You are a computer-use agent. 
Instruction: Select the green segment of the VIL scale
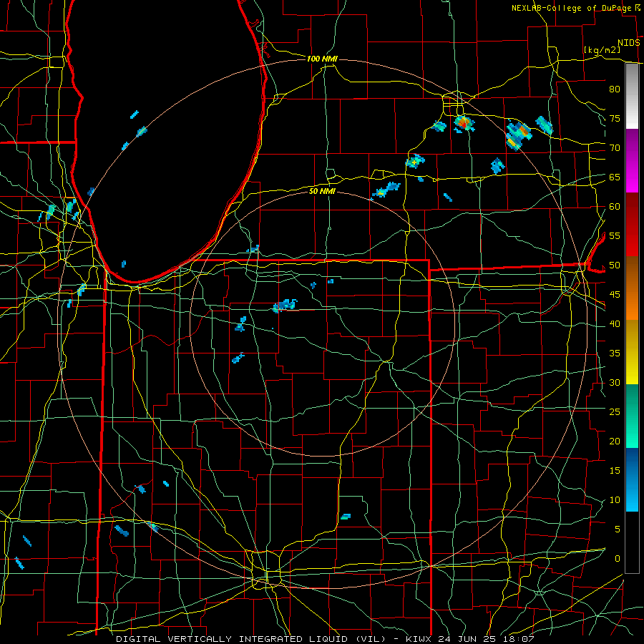(x=632, y=416)
